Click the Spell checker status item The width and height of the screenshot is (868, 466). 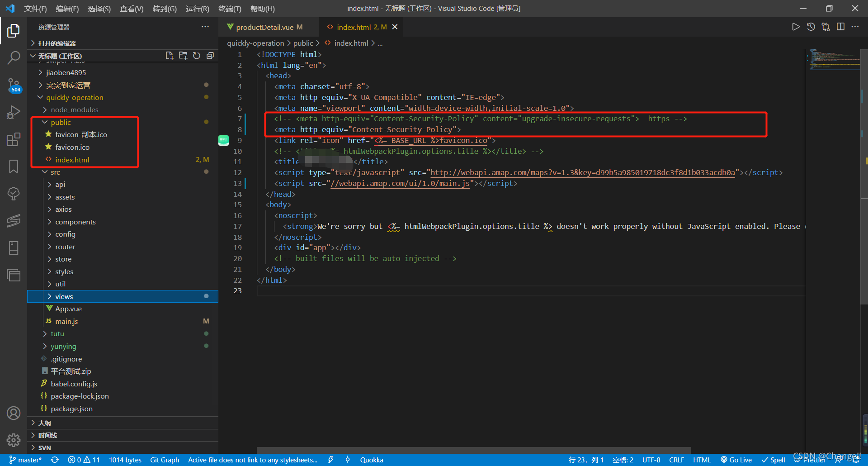point(773,460)
